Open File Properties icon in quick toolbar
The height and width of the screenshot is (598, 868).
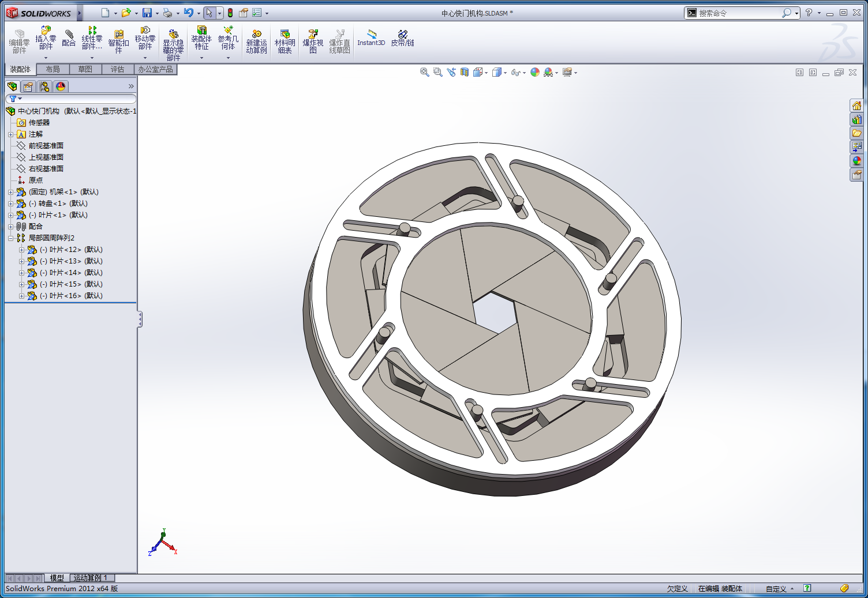point(244,13)
